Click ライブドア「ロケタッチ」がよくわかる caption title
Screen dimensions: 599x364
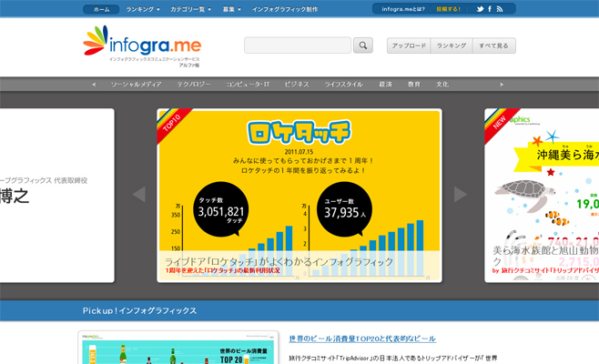coord(279,262)
